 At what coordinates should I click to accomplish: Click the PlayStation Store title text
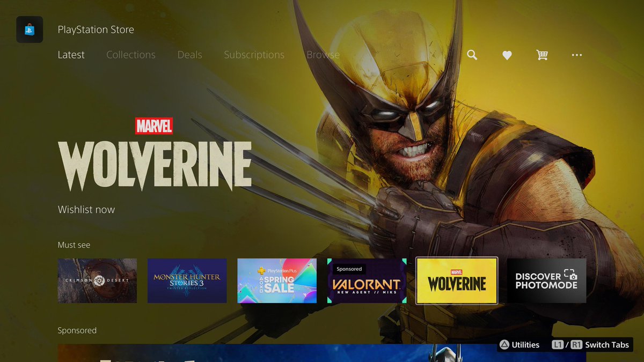(96, 29)
